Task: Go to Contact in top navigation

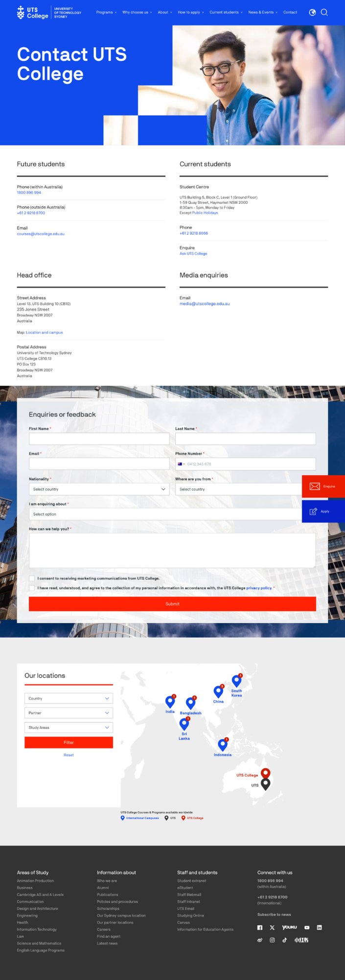Action: [290, 12]
